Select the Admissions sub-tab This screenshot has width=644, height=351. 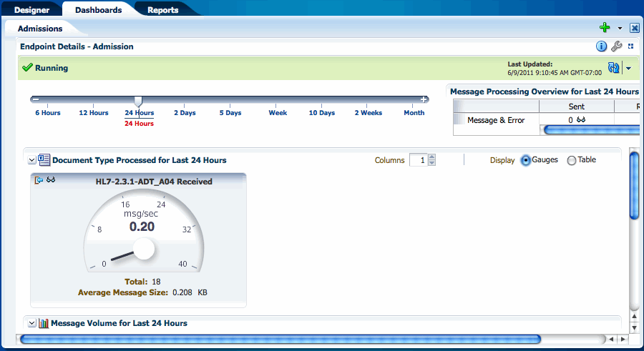tap(40, 29)
